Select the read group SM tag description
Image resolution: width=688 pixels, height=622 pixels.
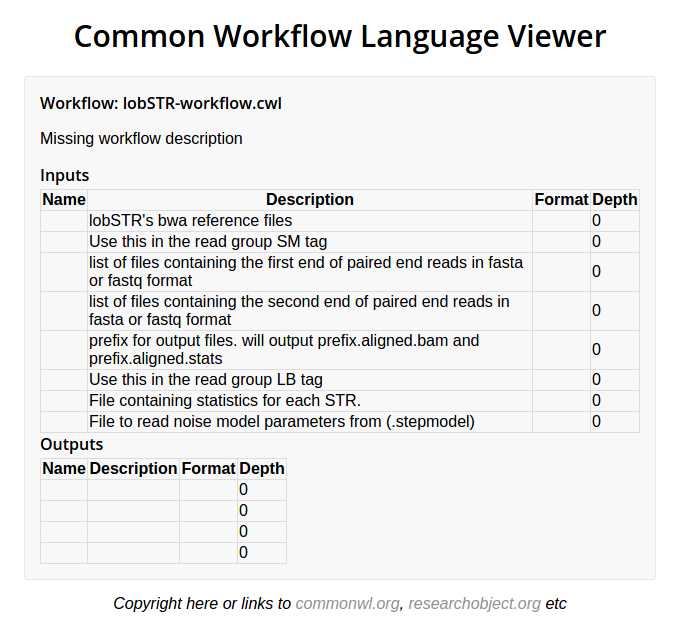point(310,242)
